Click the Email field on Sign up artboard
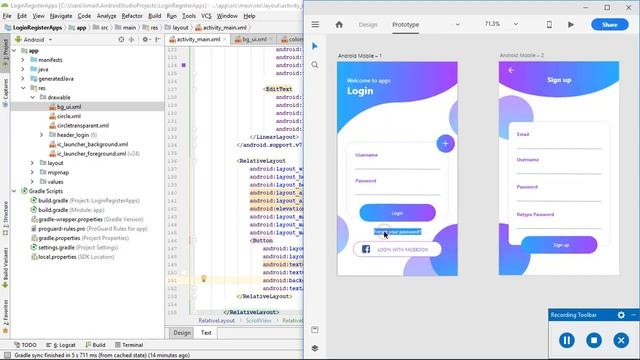The height and width of the screenshot is (360, 640). tap(559, 140)
